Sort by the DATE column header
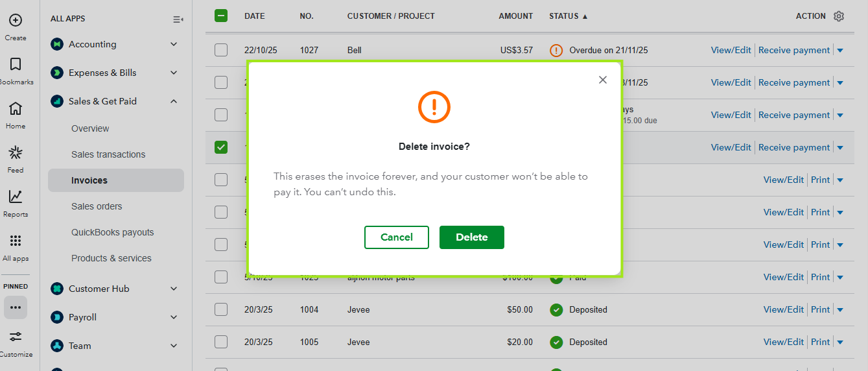 255,16
